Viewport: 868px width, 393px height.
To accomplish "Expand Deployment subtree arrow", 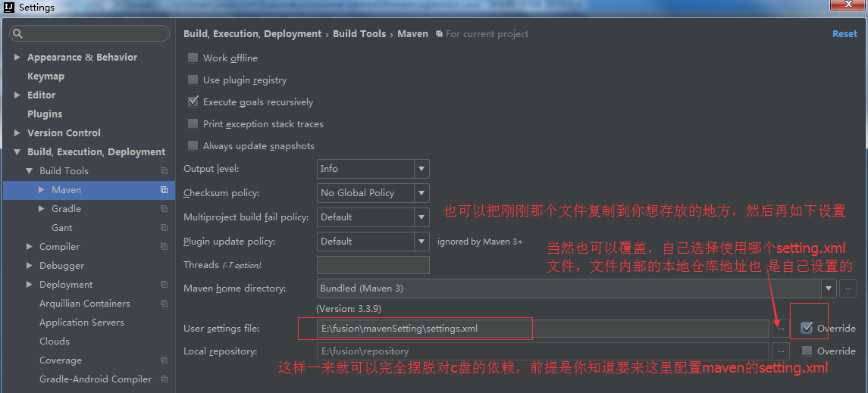I will pos(29,285).
